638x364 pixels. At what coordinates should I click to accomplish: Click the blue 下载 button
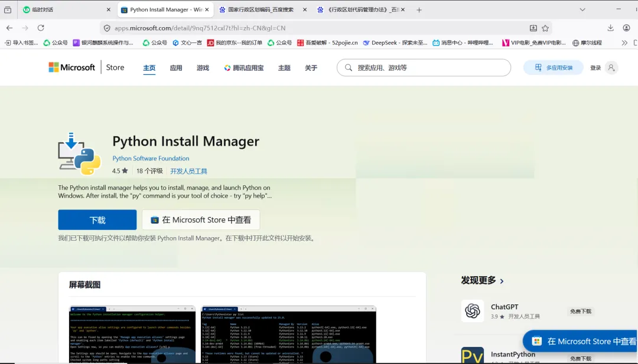tap(97, 220)
